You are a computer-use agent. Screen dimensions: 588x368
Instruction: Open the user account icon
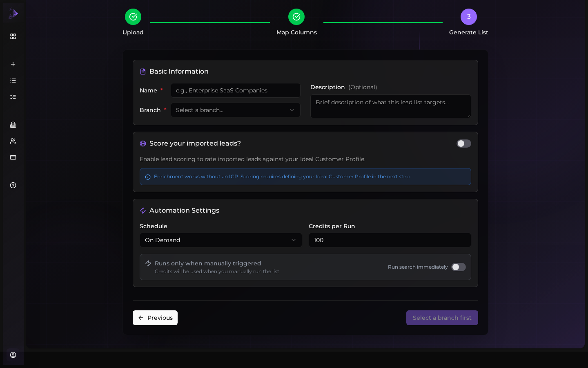(x=13, y=355)
